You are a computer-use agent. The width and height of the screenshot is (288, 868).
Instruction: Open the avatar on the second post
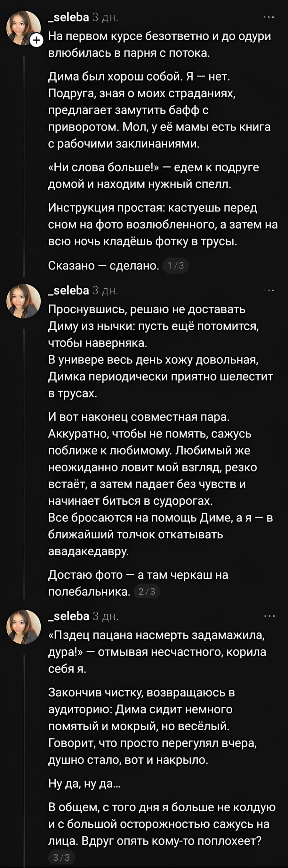[24, 301]
